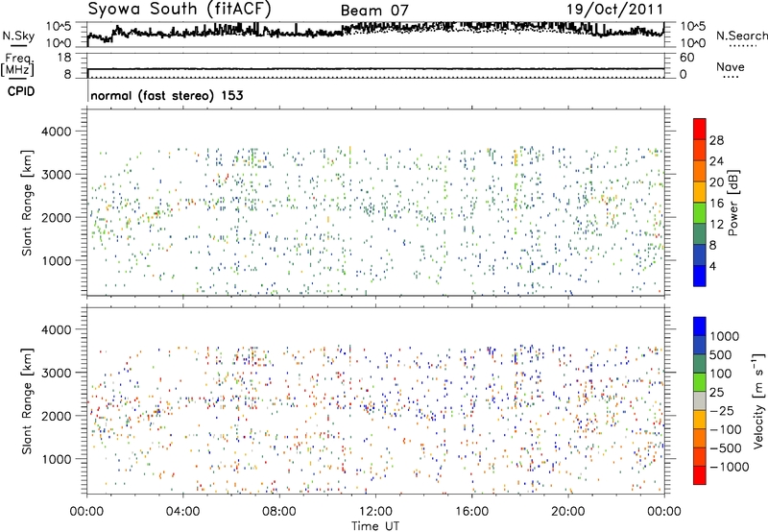Click the Power colorbar segment between 20 and 24
768x532 pixels.
(x=700, y=171)
